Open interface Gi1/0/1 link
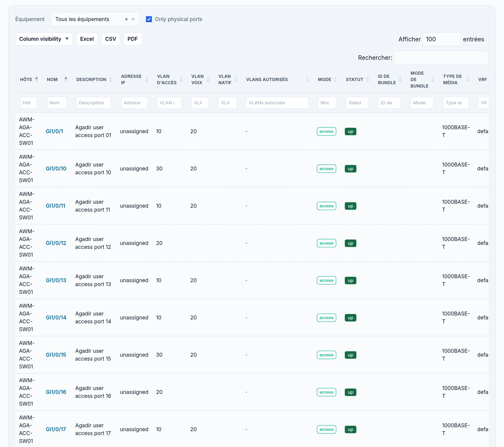504x447 pixels. tap(54, 131)
